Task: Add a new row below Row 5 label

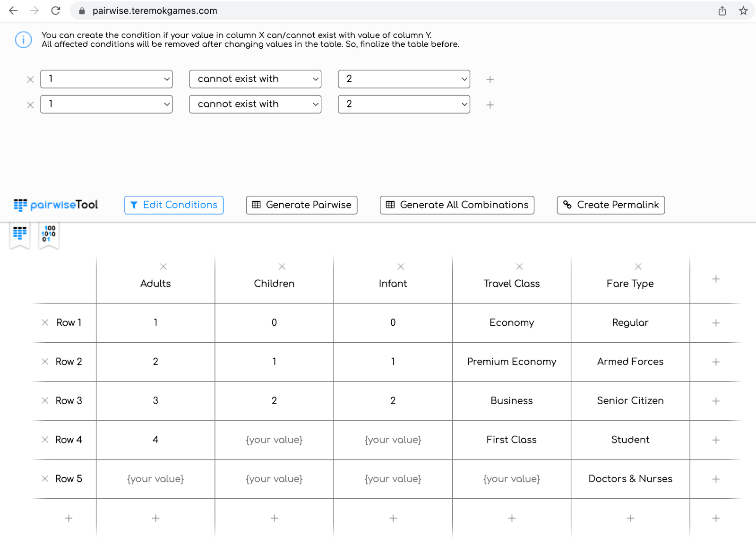Action: 69,518
